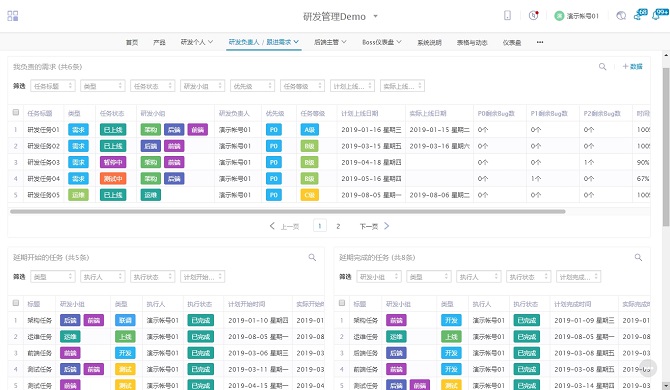This screenshot has height=390, width=670.
Task: Open the 实际上线 date filter dropdown
Action: pos(402,86)
